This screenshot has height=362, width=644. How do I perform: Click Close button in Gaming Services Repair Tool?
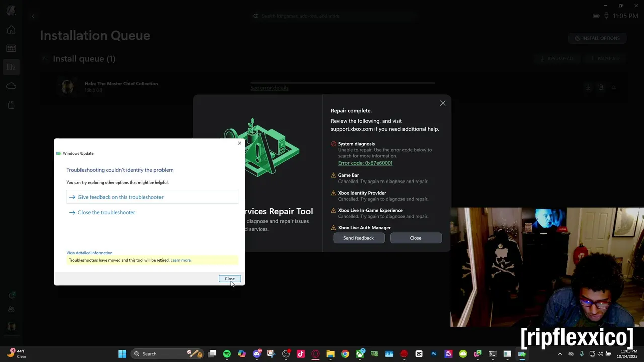(416, 238)
